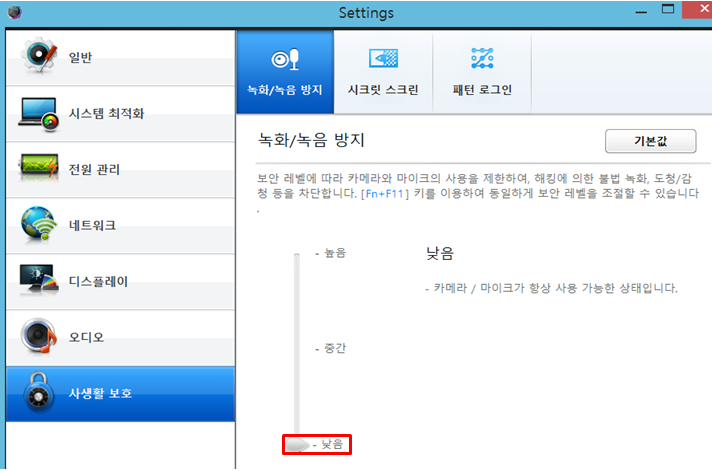Select the 녹화/녹음 방지 tab
Viewport: 712px width, 471px height.
pos(285,72)
